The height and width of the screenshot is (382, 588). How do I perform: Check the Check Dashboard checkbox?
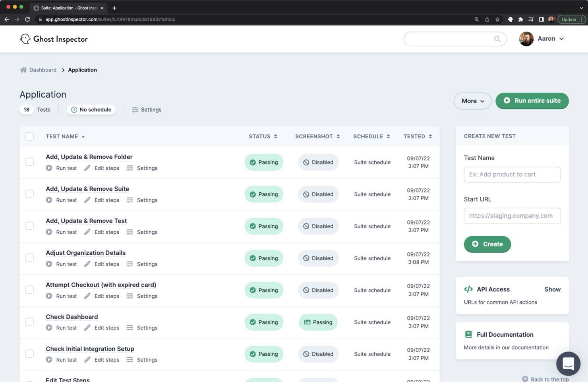click(x=30, y=322)
